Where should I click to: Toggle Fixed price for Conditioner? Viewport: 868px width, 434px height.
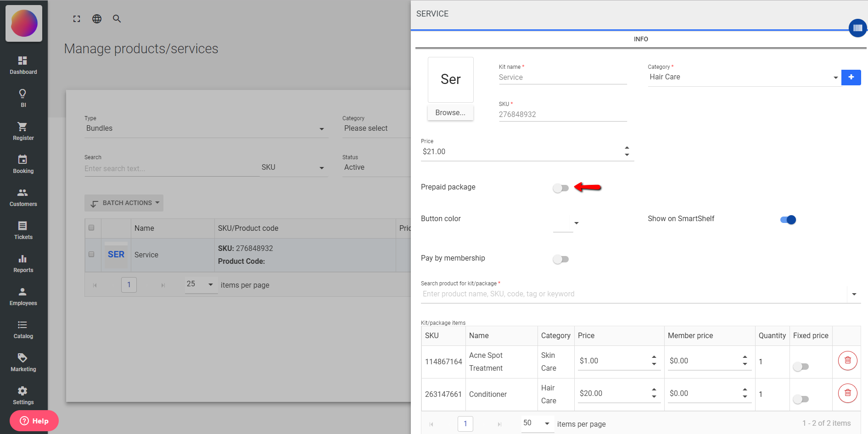click(x=801, y=399)
